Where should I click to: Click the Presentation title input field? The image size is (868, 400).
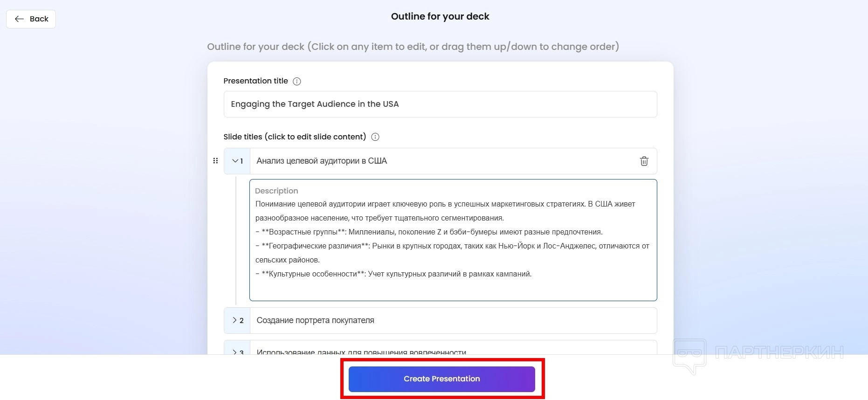(440, 104)
